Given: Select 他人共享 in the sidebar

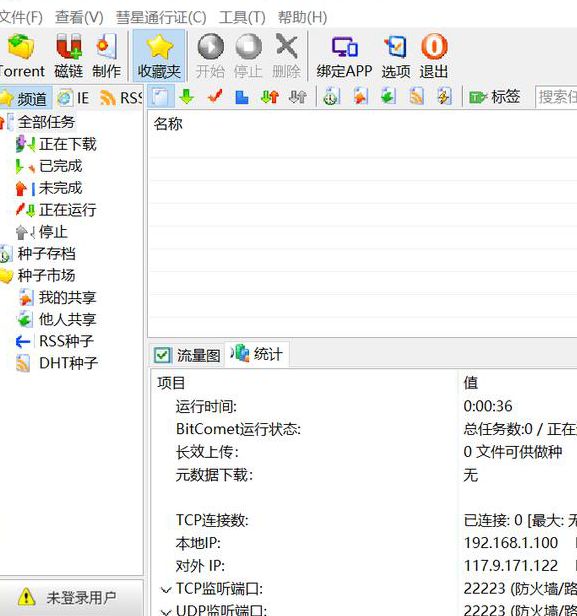Looking at the screenshot, I should coord(67,319).
